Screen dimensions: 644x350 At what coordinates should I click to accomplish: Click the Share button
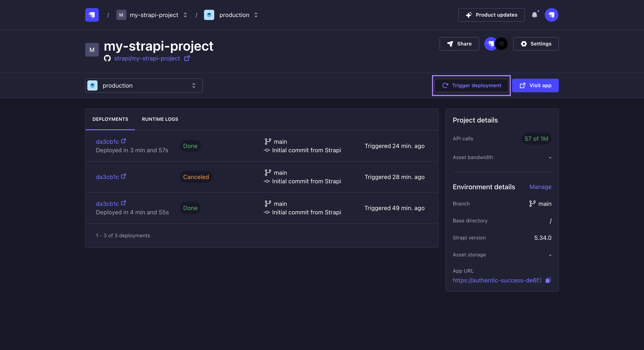pos(459,44)
